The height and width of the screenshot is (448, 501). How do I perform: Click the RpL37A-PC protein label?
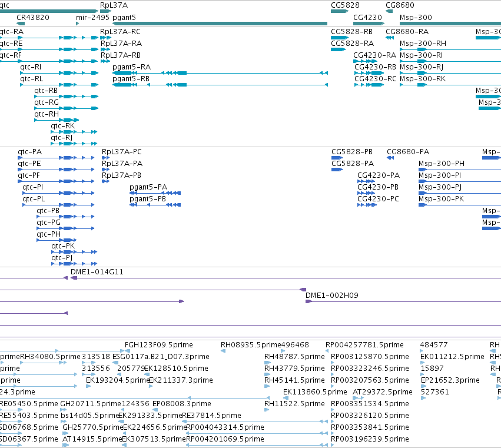coord(122,152)
